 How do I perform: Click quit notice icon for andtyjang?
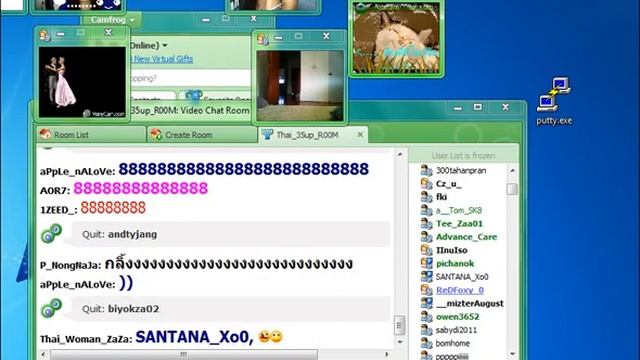(51, 233)
